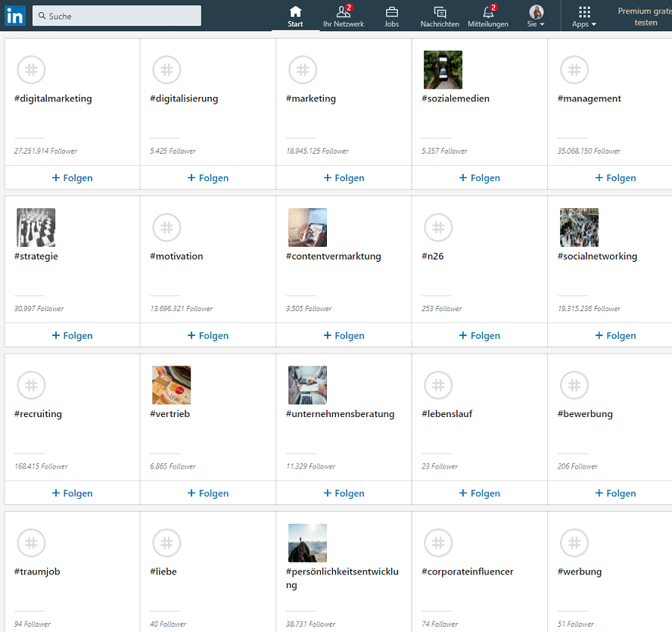Open Premium gratis testen link
The width and height of the screenshot is (672, 632).
645,17
